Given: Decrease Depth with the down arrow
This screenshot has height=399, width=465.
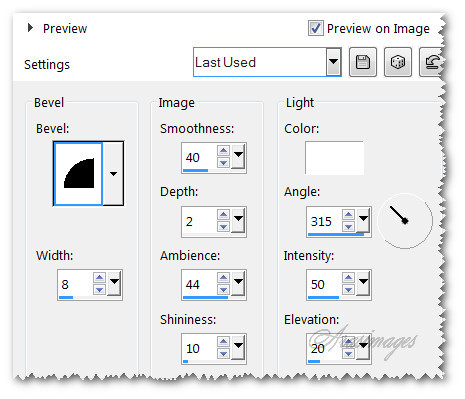Looking at the screenshot, I should point(223,227).
